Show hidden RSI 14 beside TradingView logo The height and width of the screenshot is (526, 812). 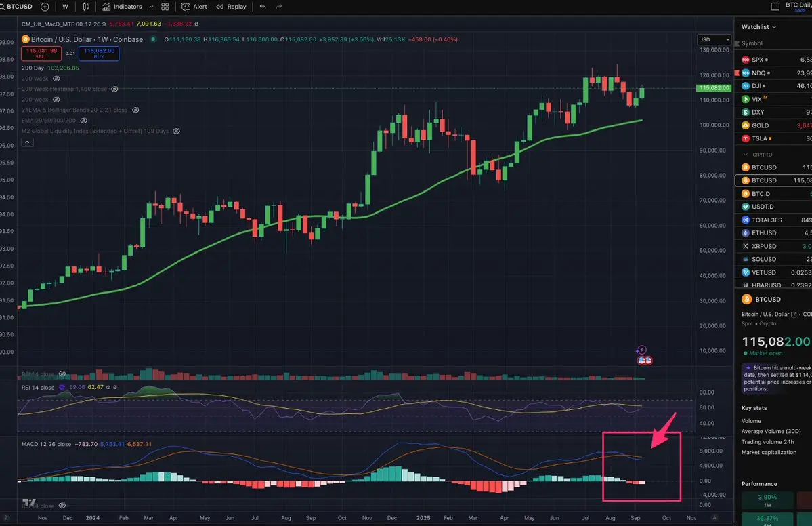[x=62, y=505]
